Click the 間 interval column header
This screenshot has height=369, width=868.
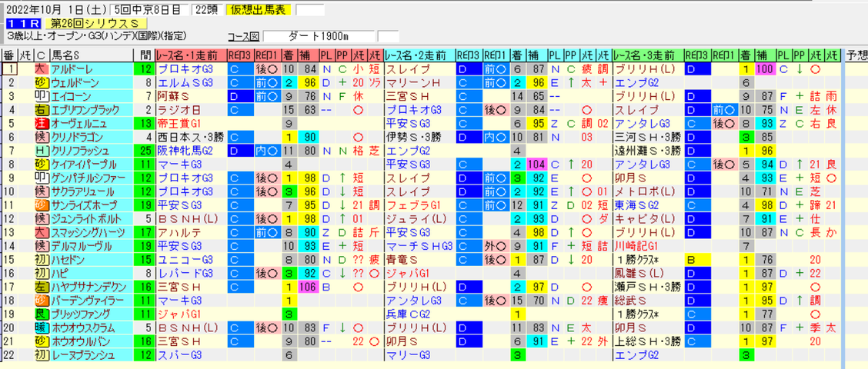[143, 55]
